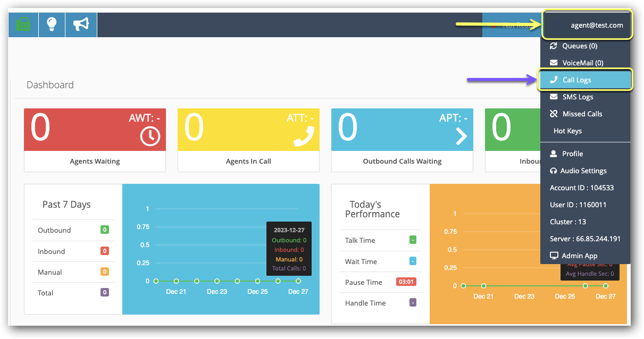Click the phone handset icon on Agents In Call
Viewport: 644px width, 339px height.
click(304, 136)
